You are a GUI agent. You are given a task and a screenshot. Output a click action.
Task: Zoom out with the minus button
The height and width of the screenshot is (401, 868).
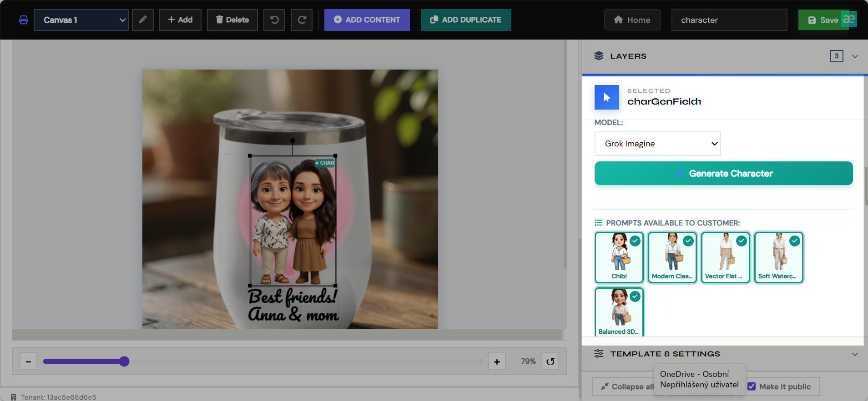tap(28, 361)
